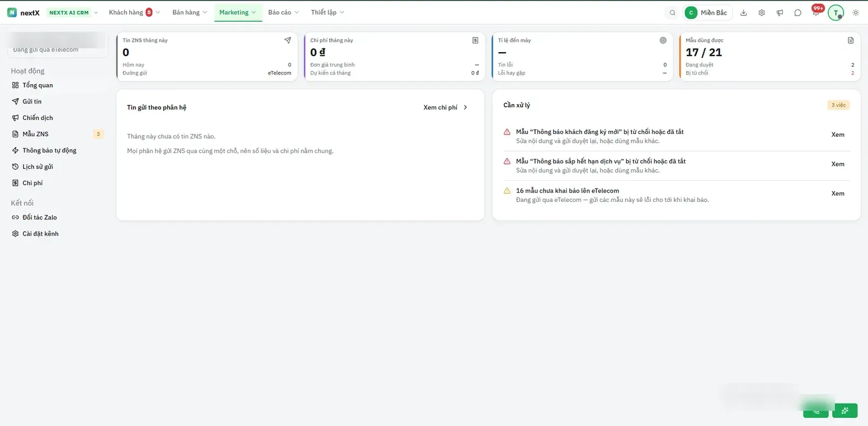The height and width of the screenshot is (426, 868).
Task: Open Lịch sử gửi in sidebar
Action: coord(58,167)
